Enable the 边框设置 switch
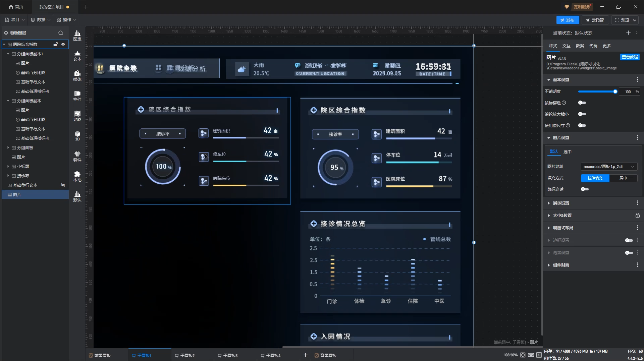 (x=629, y=240)
